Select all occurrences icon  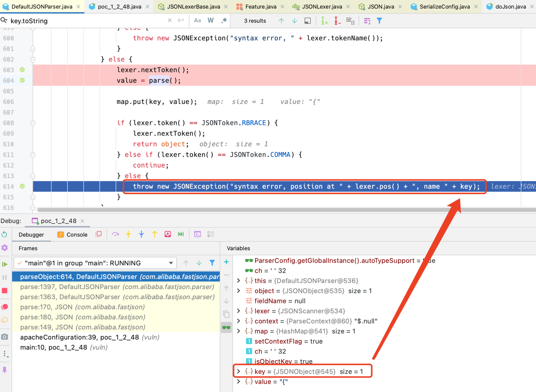(351, 21)
